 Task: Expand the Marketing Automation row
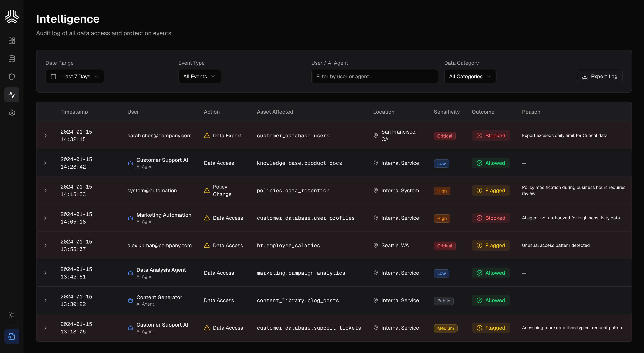pyautogui.click(x=46, y=218)
